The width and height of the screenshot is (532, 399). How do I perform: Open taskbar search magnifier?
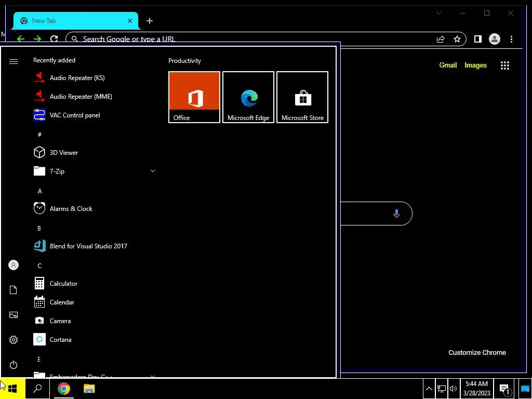tap(37, 389)
